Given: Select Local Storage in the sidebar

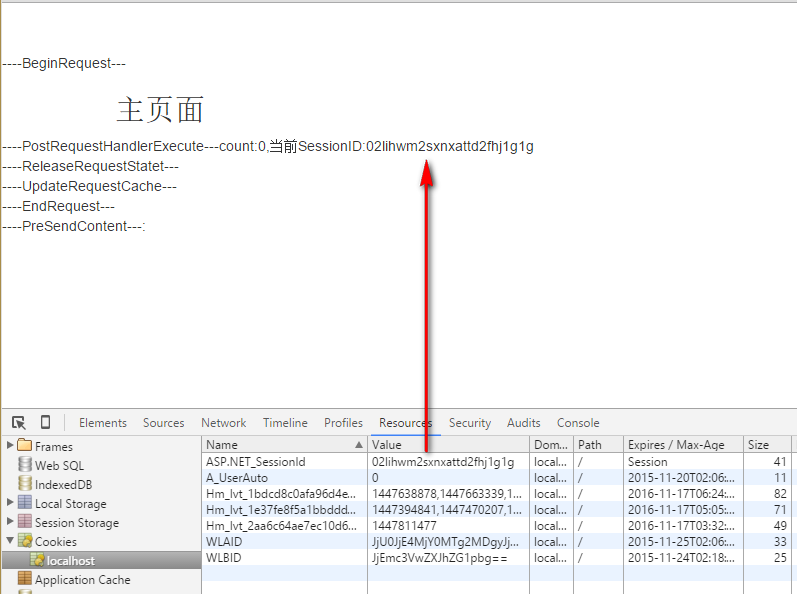Looking at the screenshot, I should pyautogui.click(x=71, y=503).
